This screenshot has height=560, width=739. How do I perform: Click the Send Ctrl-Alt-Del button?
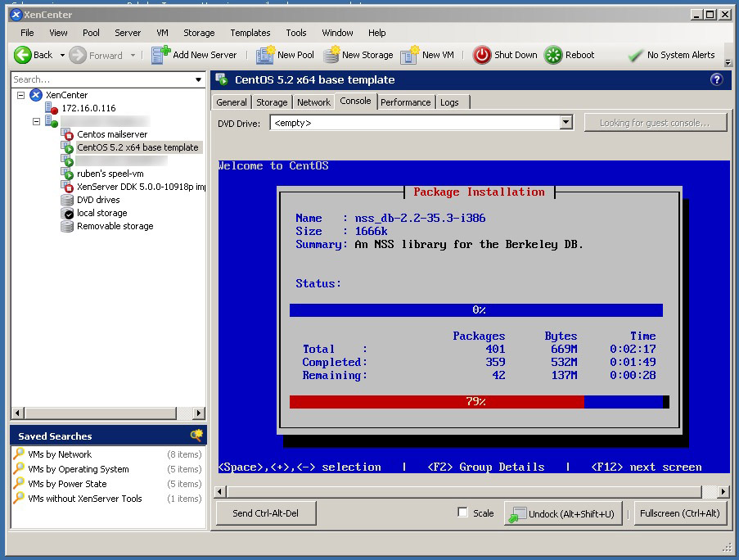pyautogui.click(x=266, y=513)
